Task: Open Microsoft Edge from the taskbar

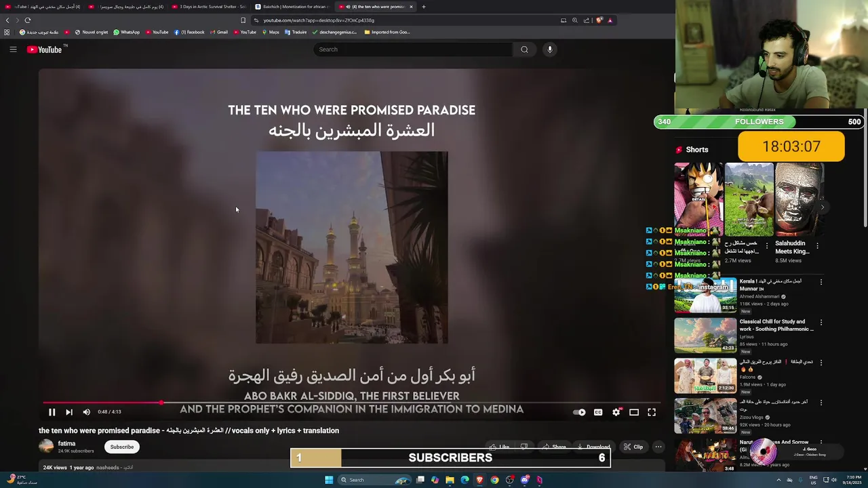Action: click(x=465, y=480)
